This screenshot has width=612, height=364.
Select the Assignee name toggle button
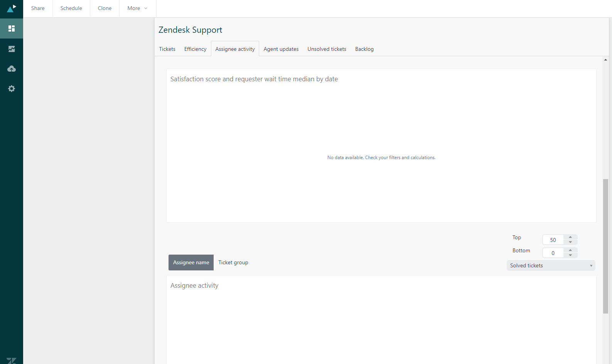191,262
